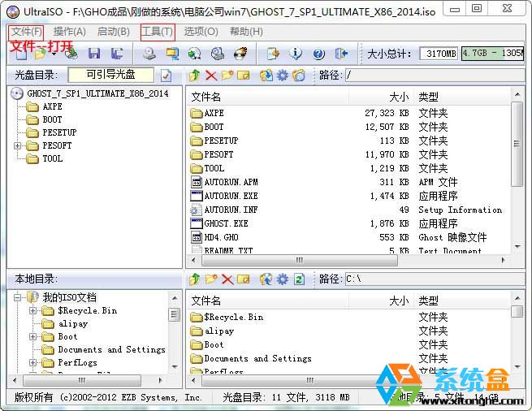Select HD4.GHO in disc file list
The image size is (532, 411).
[221, 237]
